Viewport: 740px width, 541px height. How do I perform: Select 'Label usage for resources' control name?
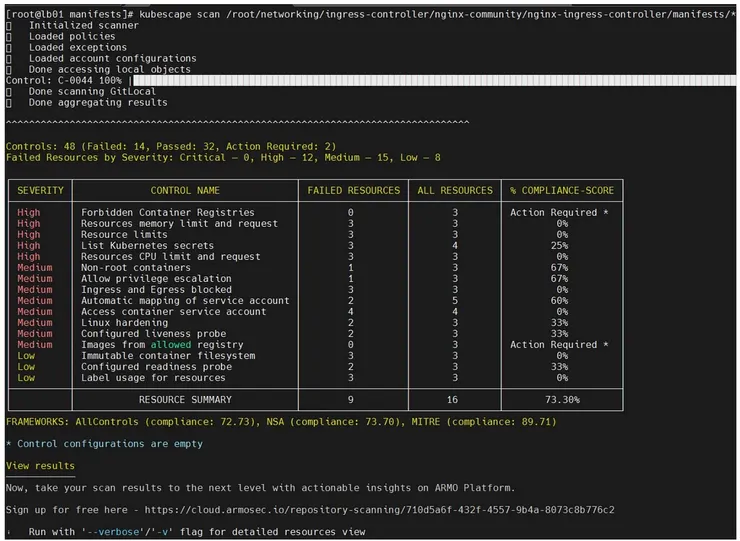(x=153, y=378)
